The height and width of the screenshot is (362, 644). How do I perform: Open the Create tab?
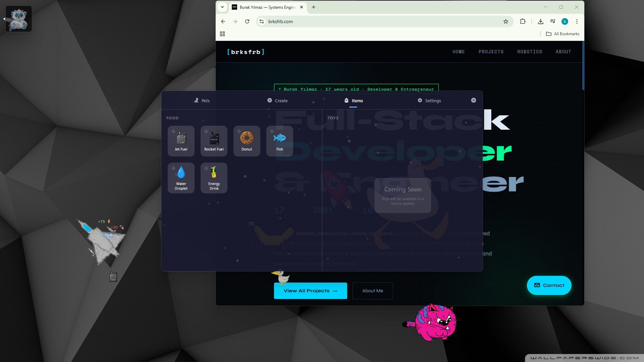coord(277,101)
